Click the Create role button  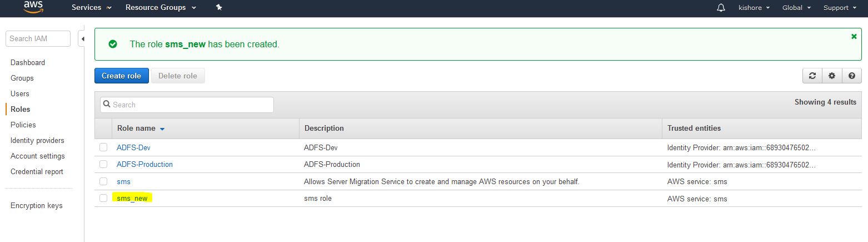pyautogui.click(x=121, y=76)
